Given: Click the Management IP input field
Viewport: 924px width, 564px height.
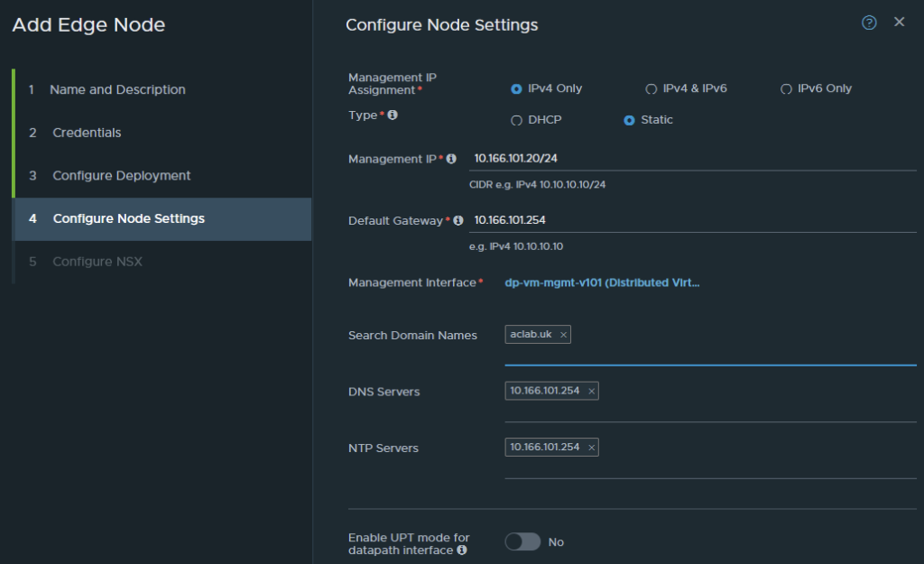Looking at the screenshot, I should pos(691,159).
